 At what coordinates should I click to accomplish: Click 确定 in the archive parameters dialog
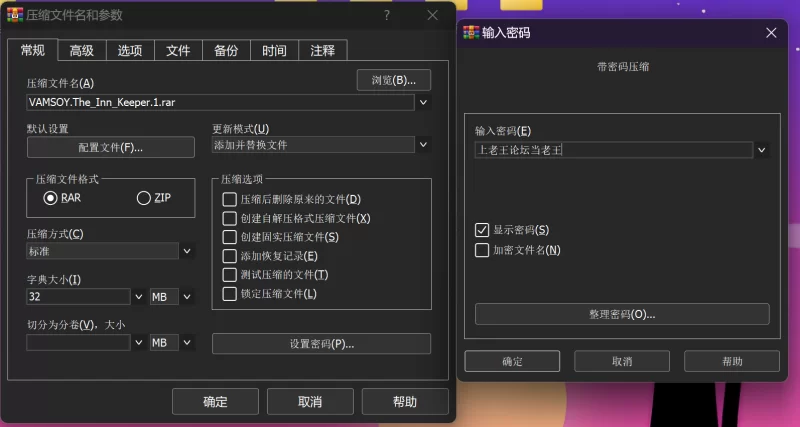tap(215, 401)
